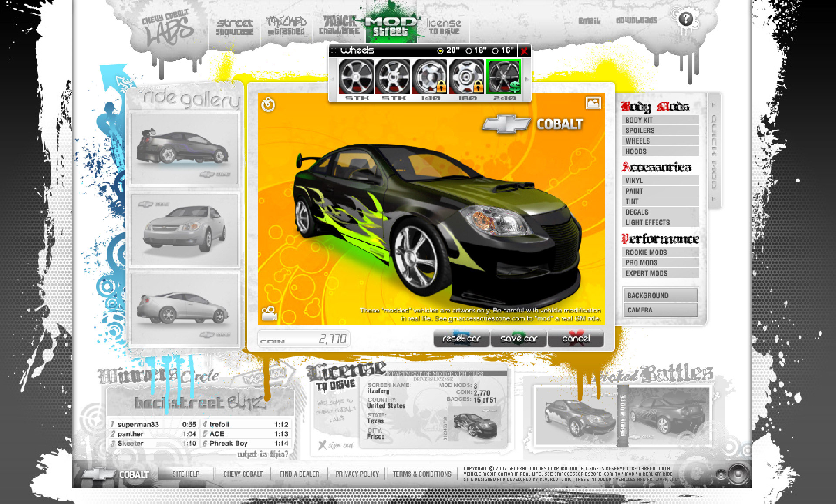Expand the Quick Mod side tab
The height and width of the screenshot is (504, 836).
pyautogui.click(x=714, y=151)
